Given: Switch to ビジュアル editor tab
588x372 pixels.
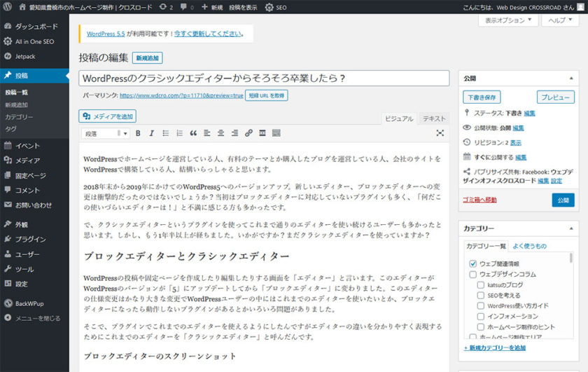Looking at the screenshot, I should [x=399, y=118].
